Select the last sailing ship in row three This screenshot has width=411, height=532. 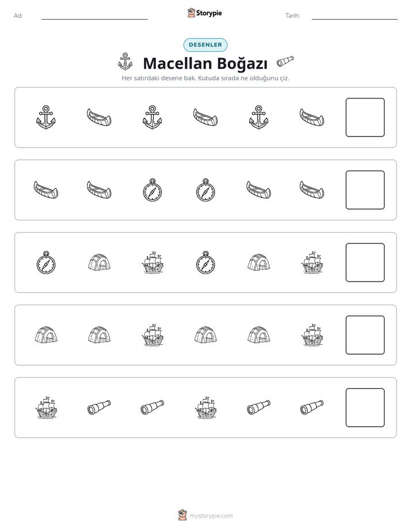pyautogui.click(x=311, y=263)
